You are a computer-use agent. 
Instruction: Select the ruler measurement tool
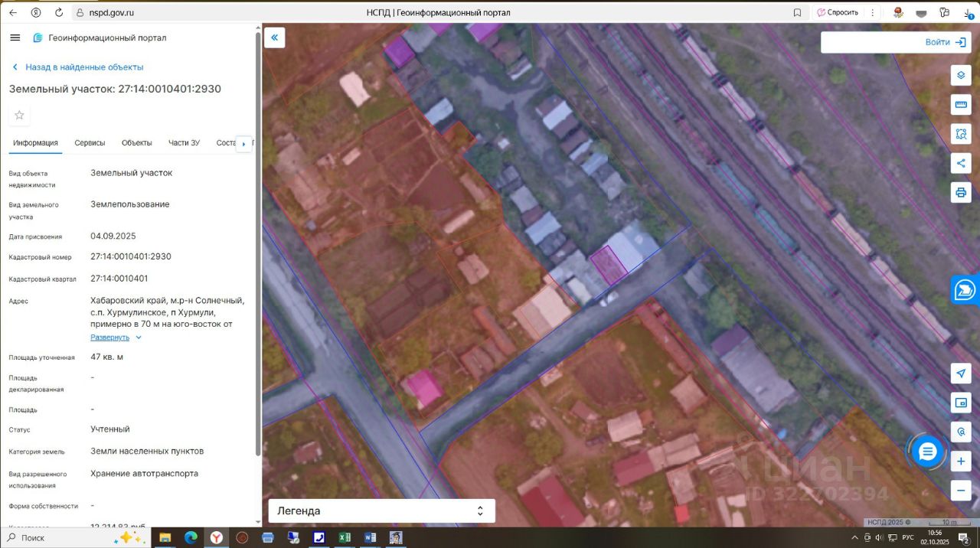961,105
